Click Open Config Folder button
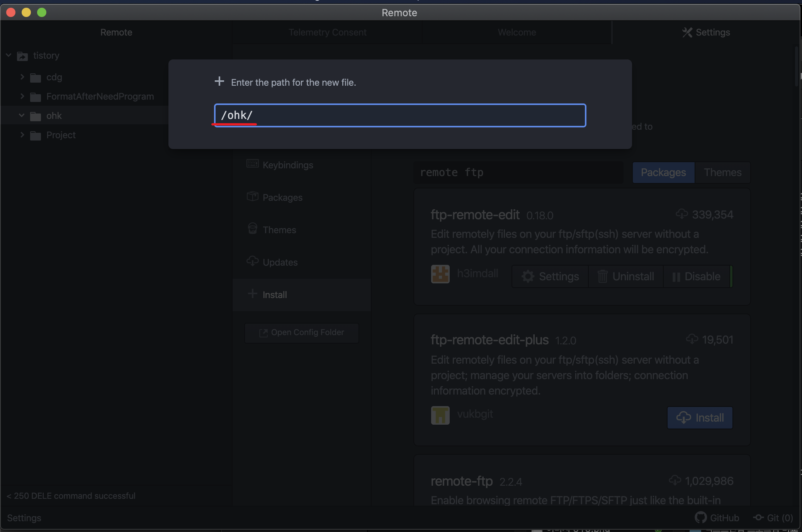 click(x=302, y=332)
